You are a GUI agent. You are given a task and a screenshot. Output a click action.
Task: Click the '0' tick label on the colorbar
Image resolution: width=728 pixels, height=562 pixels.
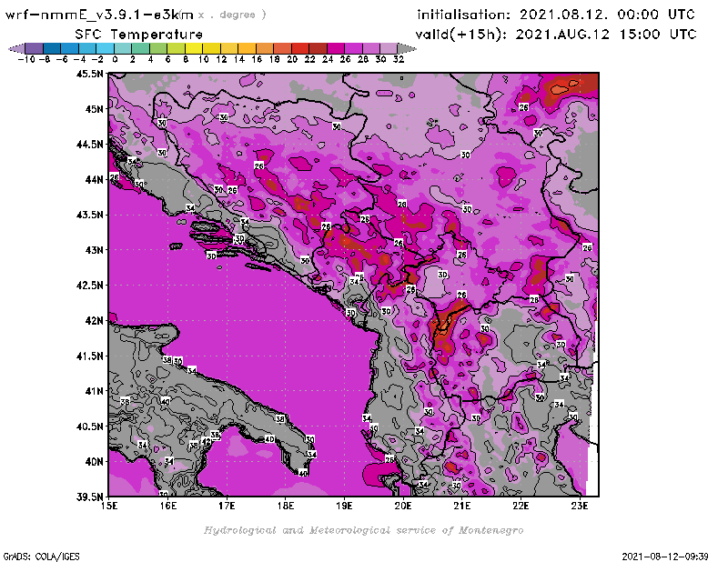pos(115,59)
